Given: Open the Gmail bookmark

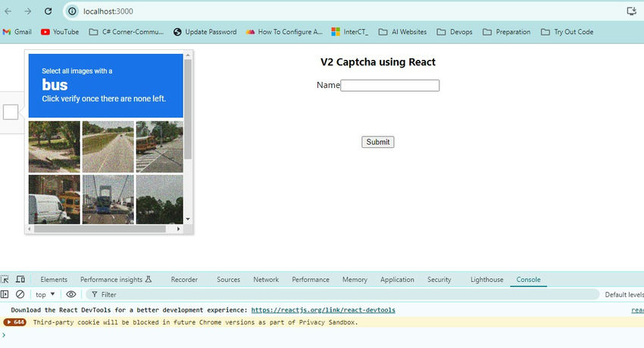Looking at the screenshot, I should pos(17,32).
